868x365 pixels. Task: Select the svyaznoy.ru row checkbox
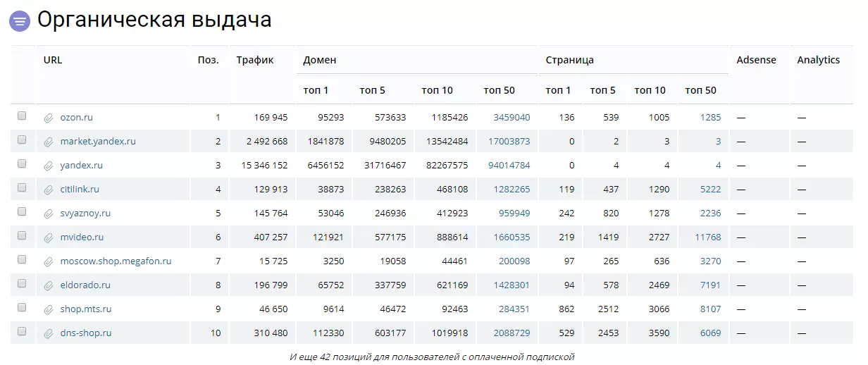(22, 212)
